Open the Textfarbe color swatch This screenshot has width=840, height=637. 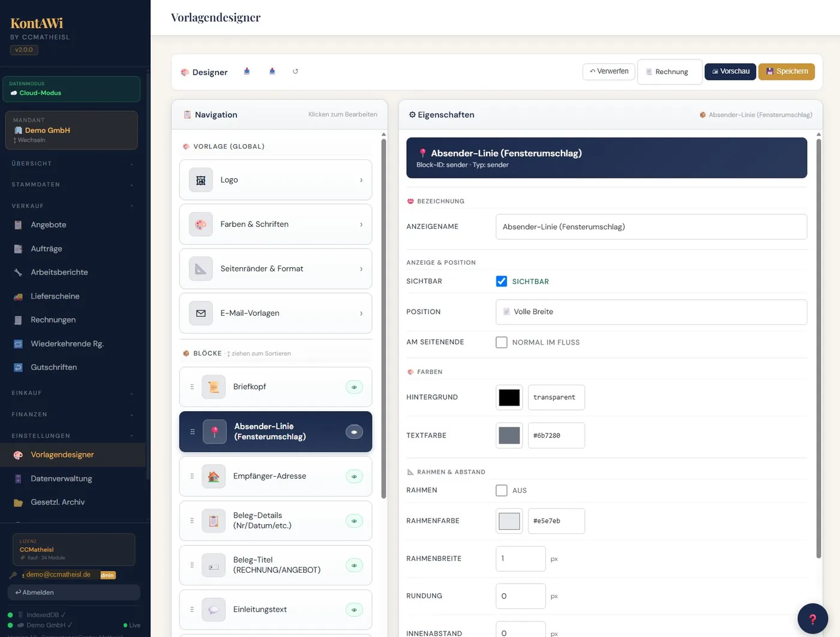pyautogui.click(x=509, y=436)
